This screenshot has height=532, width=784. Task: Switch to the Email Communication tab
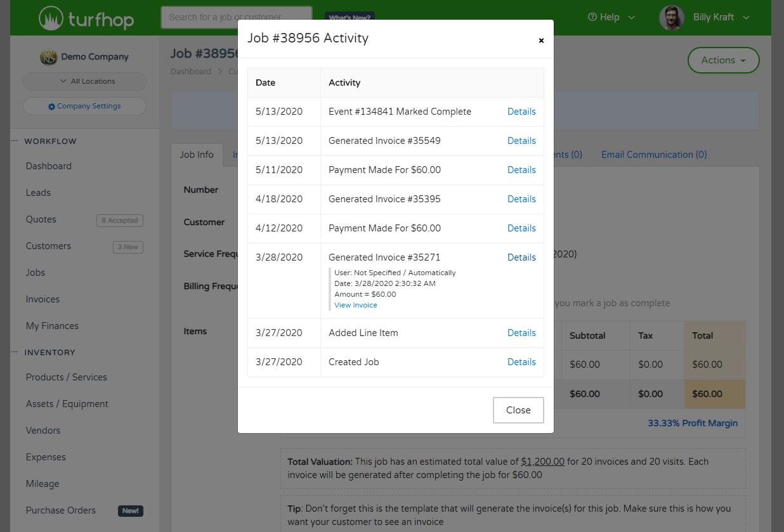[x=653, y=155]
